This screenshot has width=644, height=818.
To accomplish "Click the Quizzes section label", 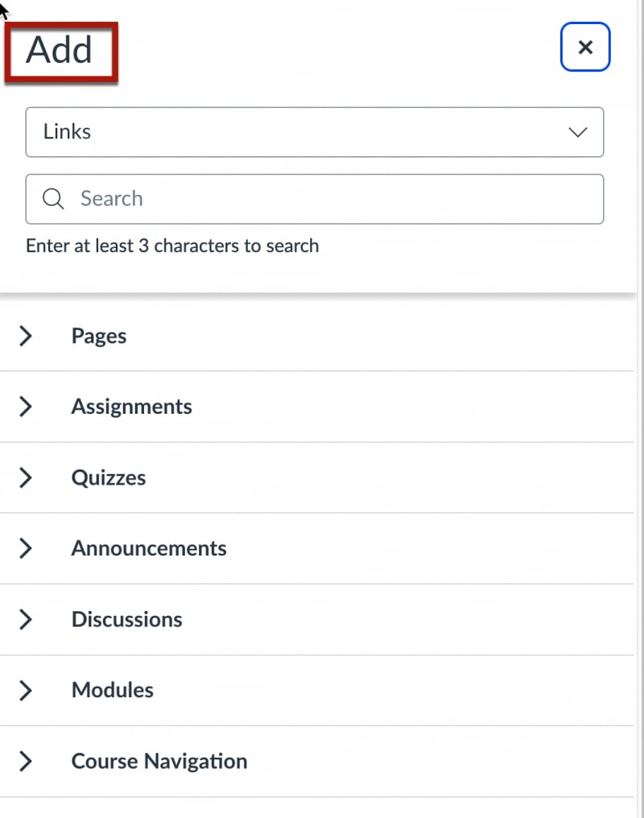I will tap(108, 478).
